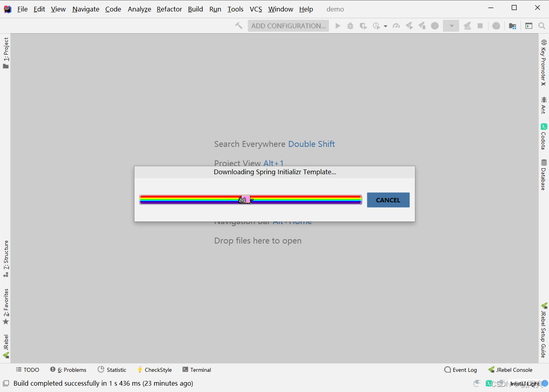Open the Run menu
The image size is (549, 392).
(215, 9)
